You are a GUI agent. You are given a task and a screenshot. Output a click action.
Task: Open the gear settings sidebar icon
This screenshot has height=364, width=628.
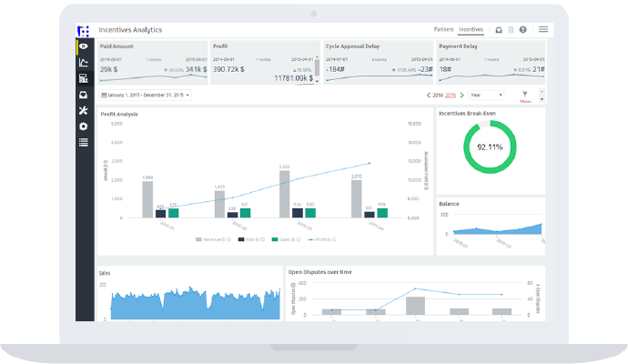(84, 126)
